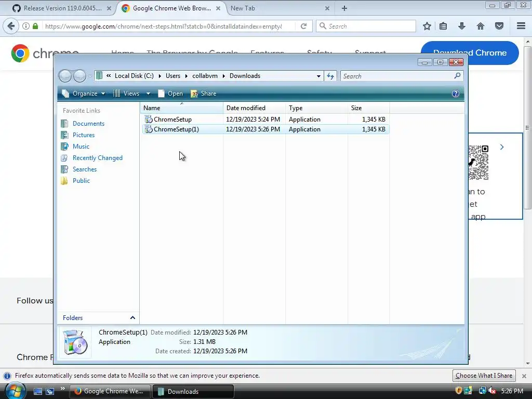Open Explorer help with the question mark icon
The height and width of the screenshot is (399, 532).
pos(455,94)
